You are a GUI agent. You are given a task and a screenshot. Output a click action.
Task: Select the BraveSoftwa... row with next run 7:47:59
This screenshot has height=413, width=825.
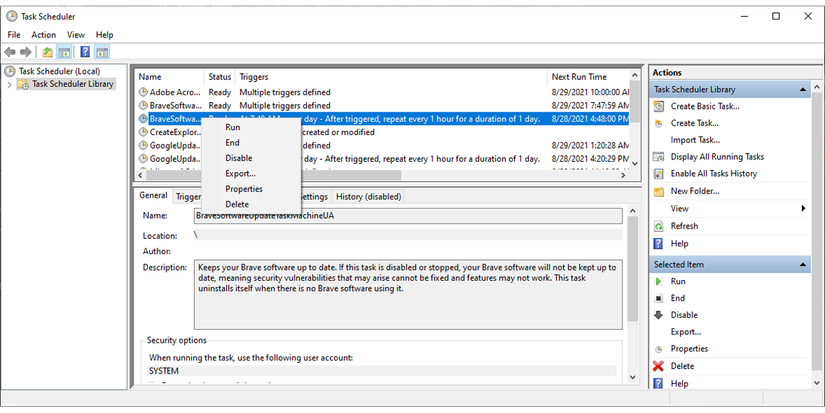pos(383,106)
